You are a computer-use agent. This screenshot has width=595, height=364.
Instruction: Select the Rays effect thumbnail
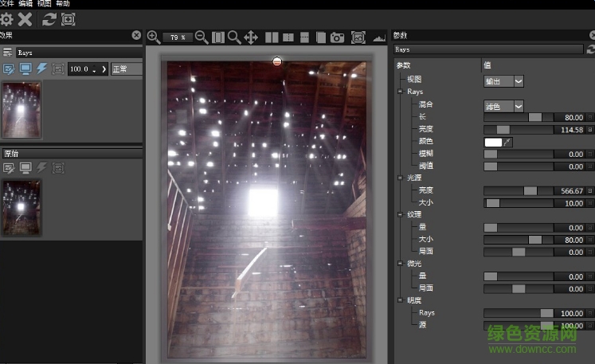[x=22, y=109]
